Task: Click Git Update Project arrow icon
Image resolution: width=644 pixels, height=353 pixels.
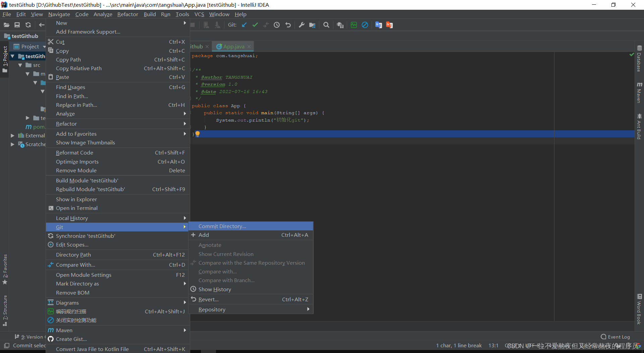Action: tap(244, 25)
